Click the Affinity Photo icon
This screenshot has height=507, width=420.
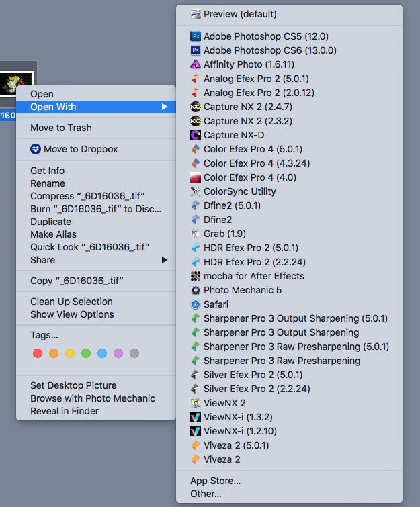(196, 64)
